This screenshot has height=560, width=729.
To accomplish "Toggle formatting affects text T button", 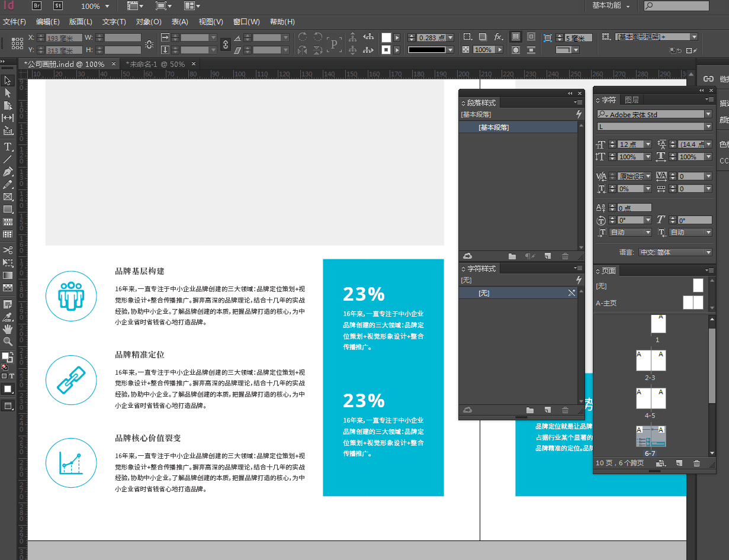I will click(x=11, y=376).
